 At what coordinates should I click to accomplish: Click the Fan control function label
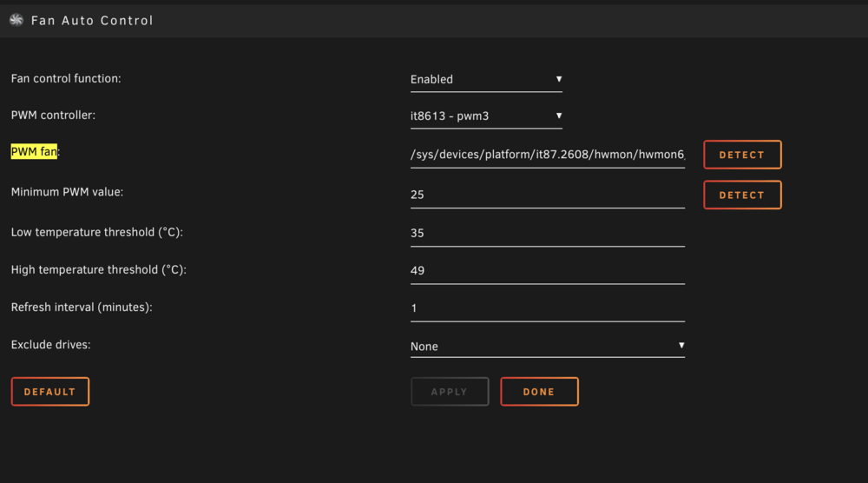[x=66, y=79]
